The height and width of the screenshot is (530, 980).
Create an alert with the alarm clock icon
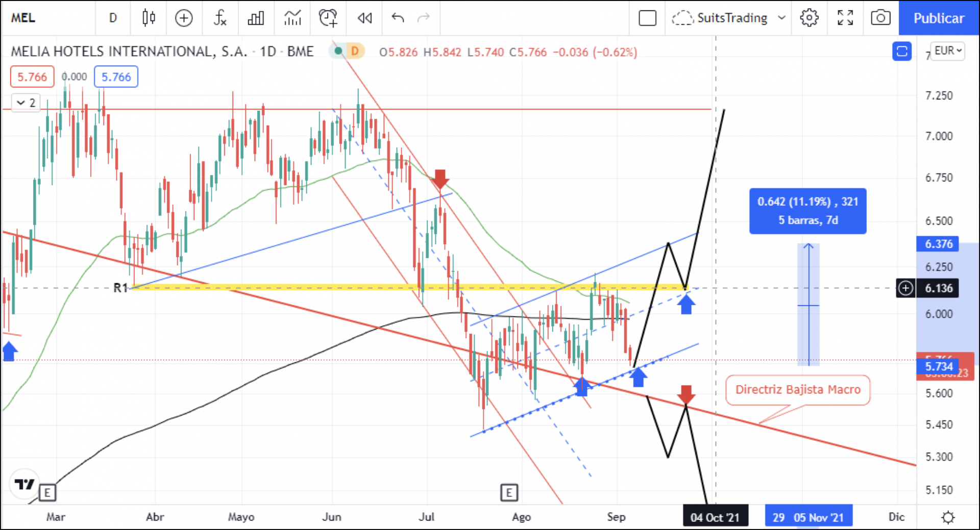pyautogui.click(x=328, y=18)
